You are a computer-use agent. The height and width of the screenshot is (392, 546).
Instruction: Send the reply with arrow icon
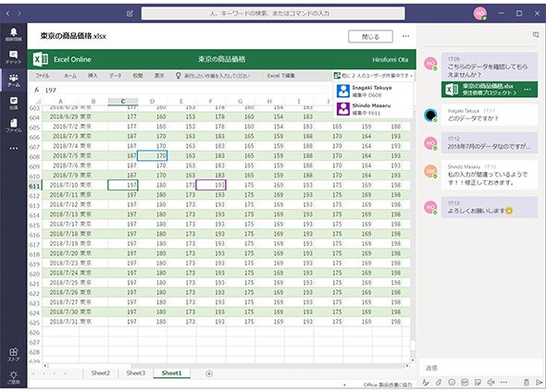pos(539,382)
